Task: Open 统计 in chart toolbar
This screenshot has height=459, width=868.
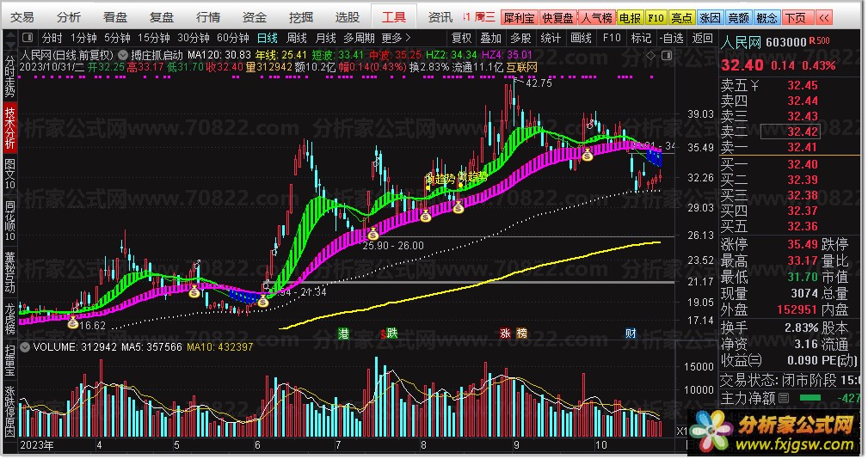Action: pyautogui.click(x=551, y=38)
